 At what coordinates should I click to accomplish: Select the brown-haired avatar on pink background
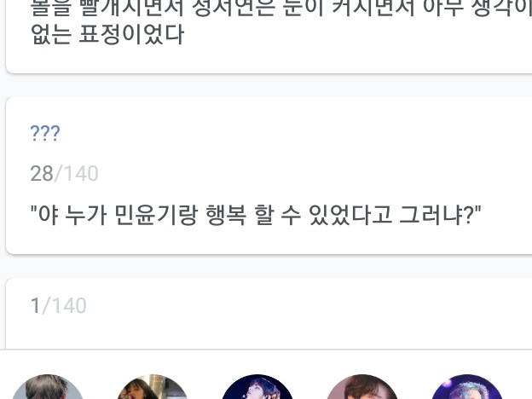coord(362,387)
